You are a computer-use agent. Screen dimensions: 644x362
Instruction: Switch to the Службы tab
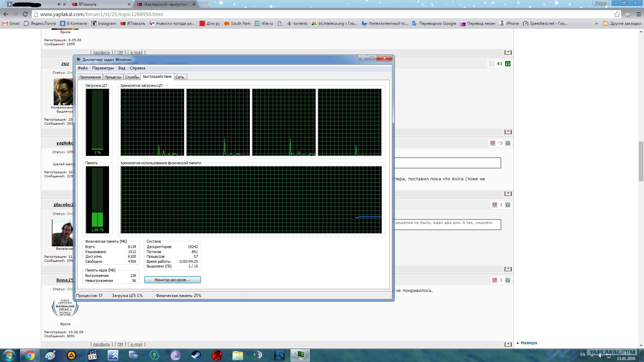(x=132, y=77)
